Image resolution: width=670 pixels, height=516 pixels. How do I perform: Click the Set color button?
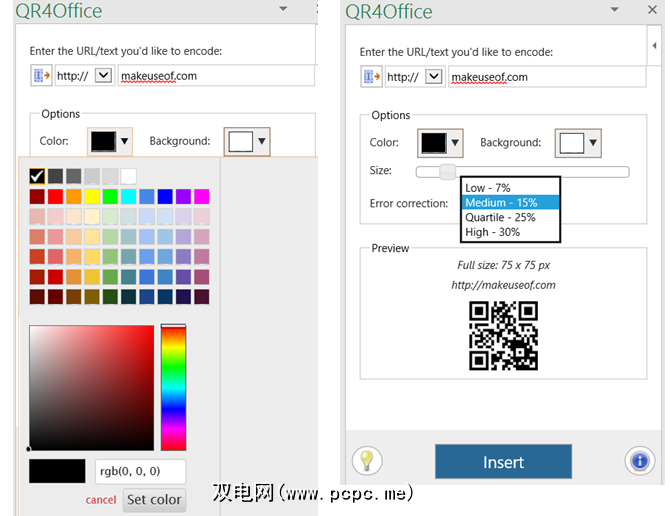click(153, 499)
